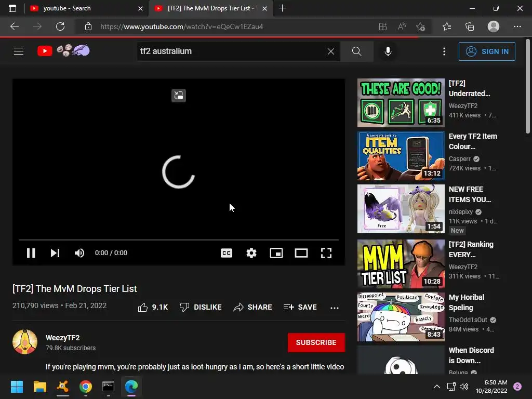The image size is (532, 399).
Task: Open YouTube settings three-dot menu
Action: 444,51
